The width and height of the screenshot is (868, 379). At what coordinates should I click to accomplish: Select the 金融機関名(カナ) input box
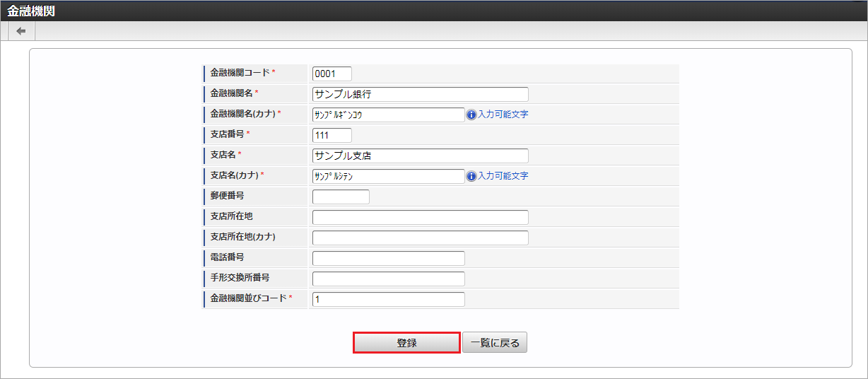(x=388, y=115)
